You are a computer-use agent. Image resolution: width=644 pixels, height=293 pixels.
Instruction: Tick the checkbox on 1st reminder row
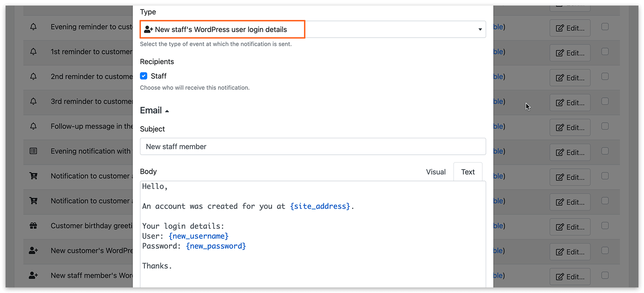click(x=605, y=52)
